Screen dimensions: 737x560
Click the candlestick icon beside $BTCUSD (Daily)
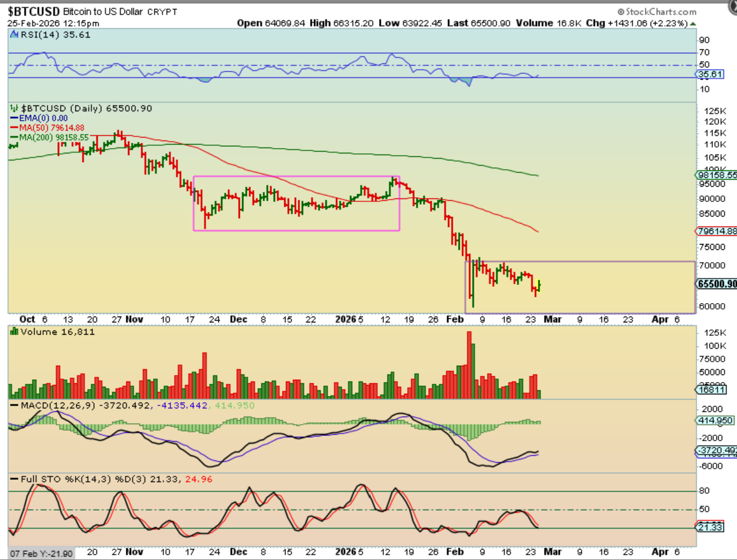pyautogui.click(x=15, y=109)
